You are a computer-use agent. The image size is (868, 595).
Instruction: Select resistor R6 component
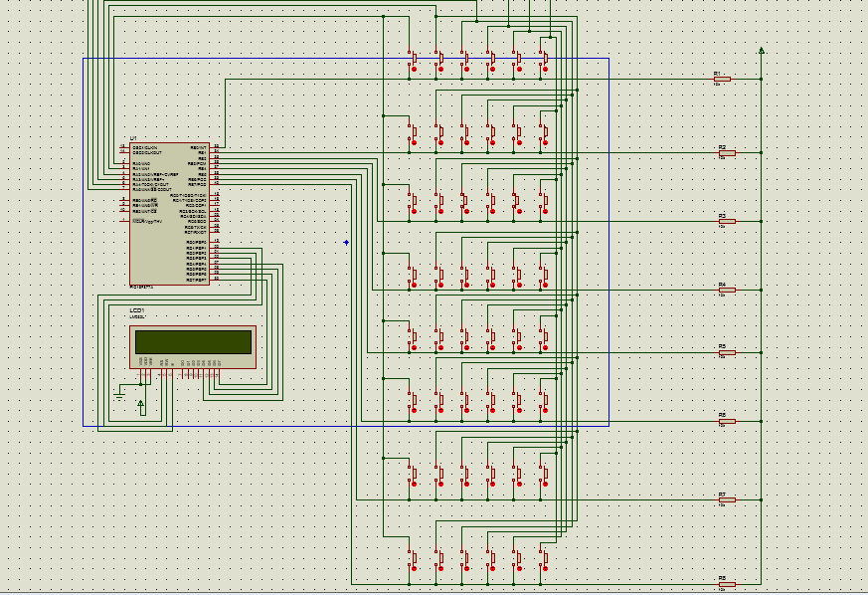pyautogui.click(x=726, y=421)
